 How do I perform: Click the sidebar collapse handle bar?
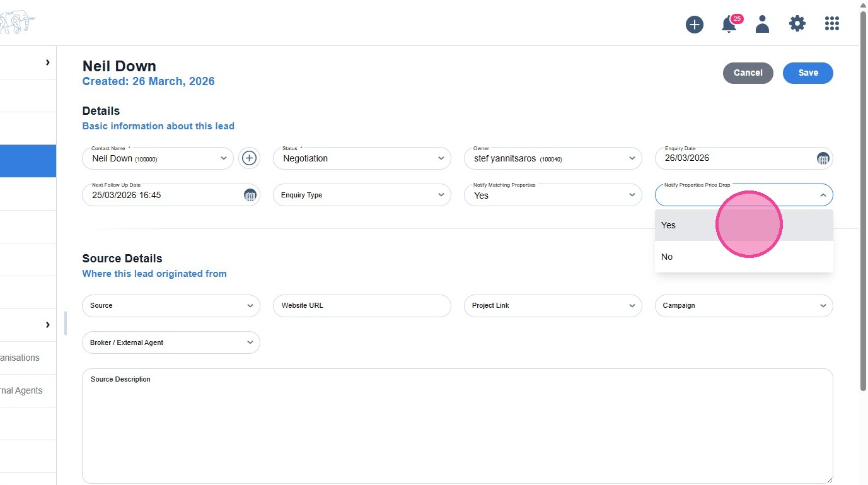coord(66,323)
